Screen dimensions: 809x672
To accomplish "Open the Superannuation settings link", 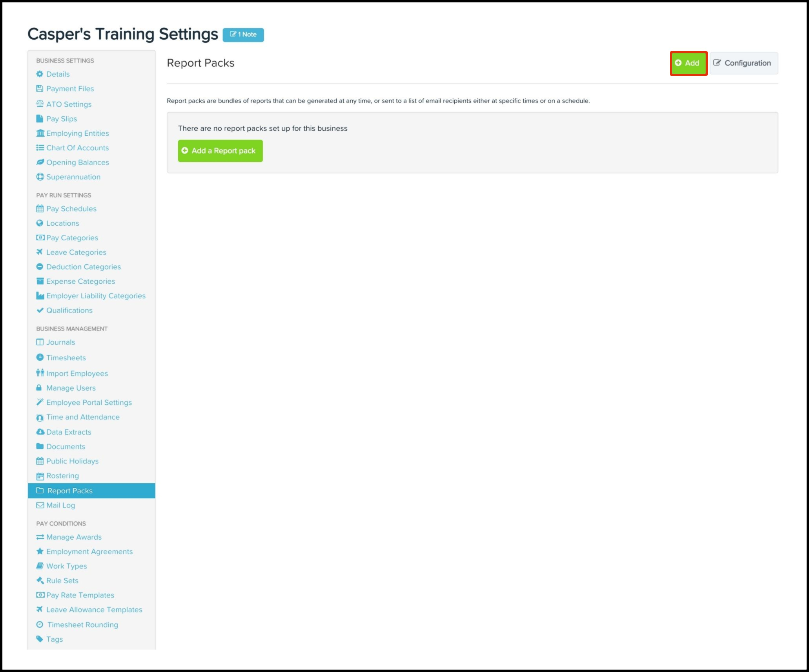I will (x=73, y=177).
